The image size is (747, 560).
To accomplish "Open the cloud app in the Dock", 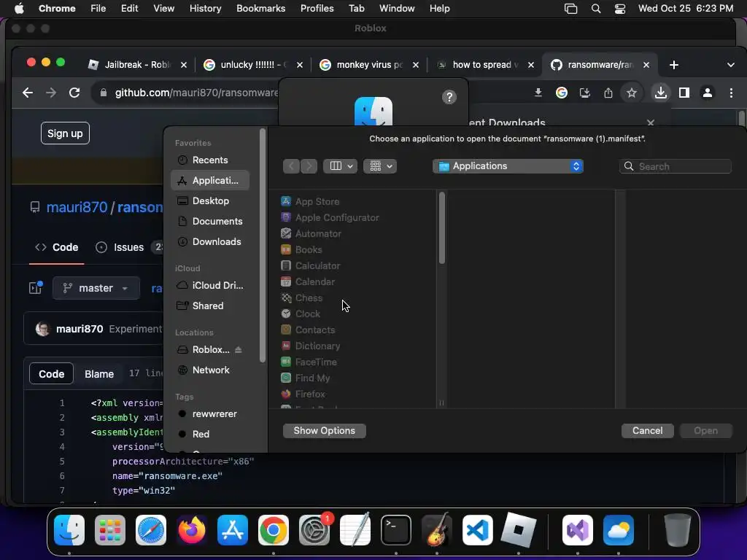I will tap(619, 529).
